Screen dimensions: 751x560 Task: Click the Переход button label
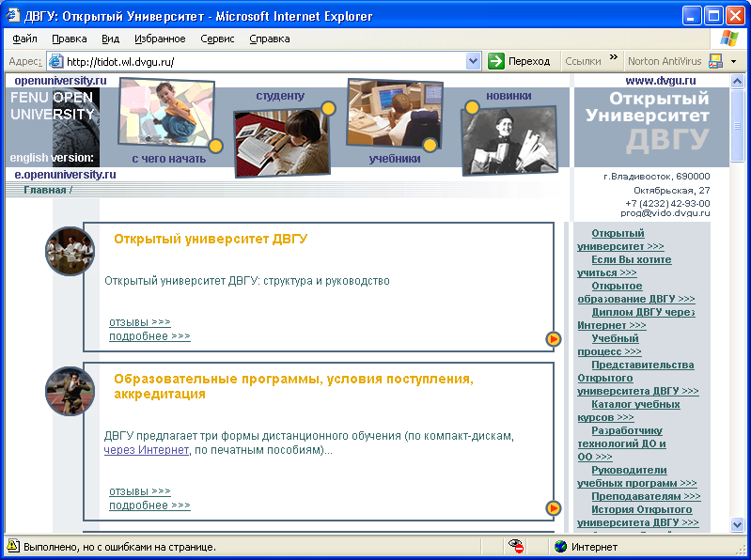point(529,61)
